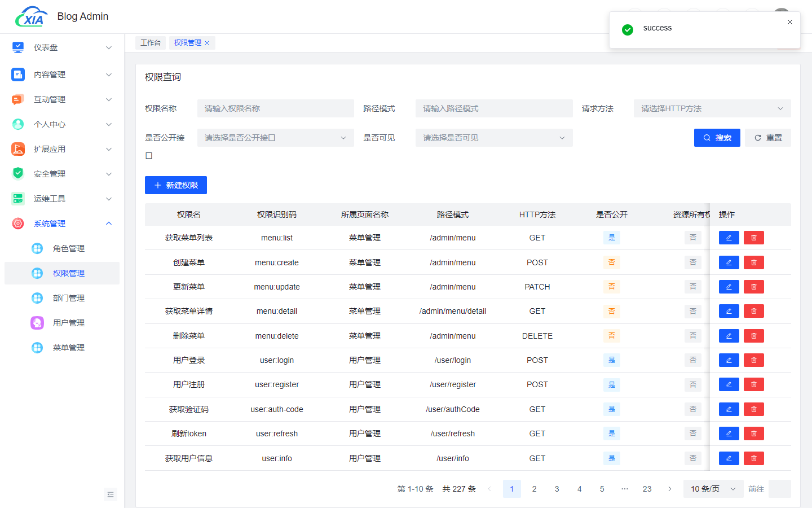Click the 角色管理 menu icon
The image size is (812, 508).
pos(37,248)
